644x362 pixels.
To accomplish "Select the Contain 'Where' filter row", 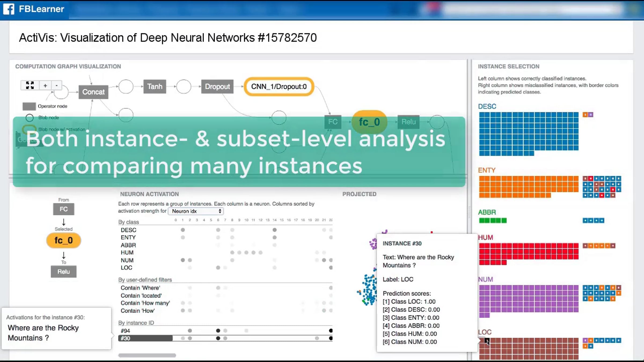I will click(225, 288).
